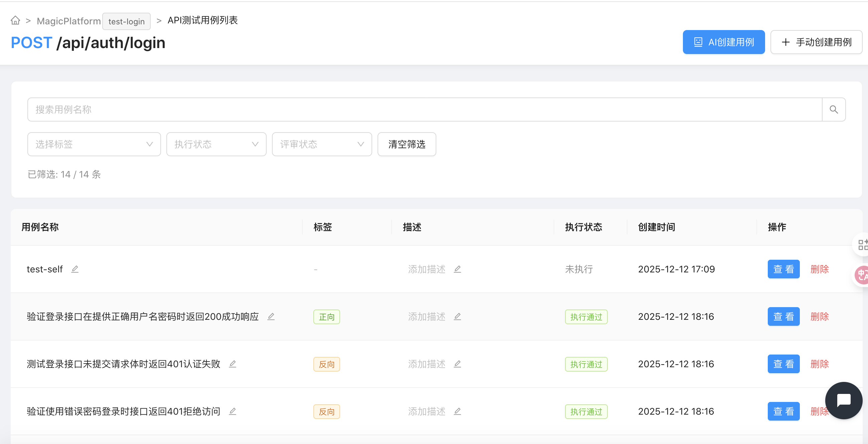868x444 pixels.
Task: Edit description pencil for test-self row
Action: click(457, 269)
